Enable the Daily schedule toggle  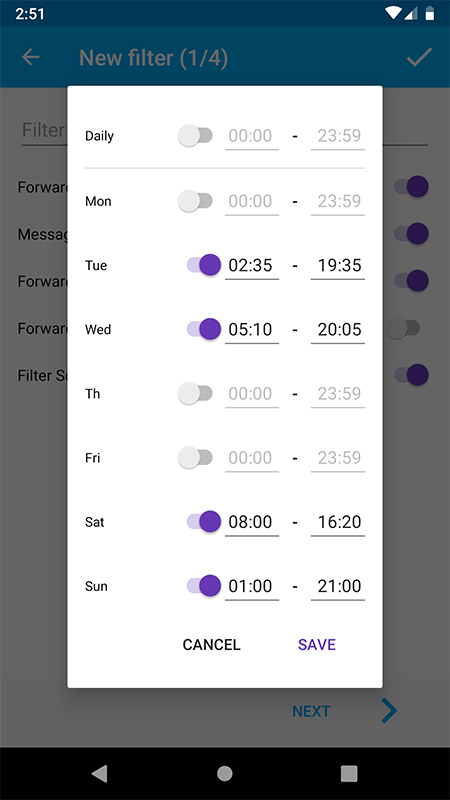(195, 136)
